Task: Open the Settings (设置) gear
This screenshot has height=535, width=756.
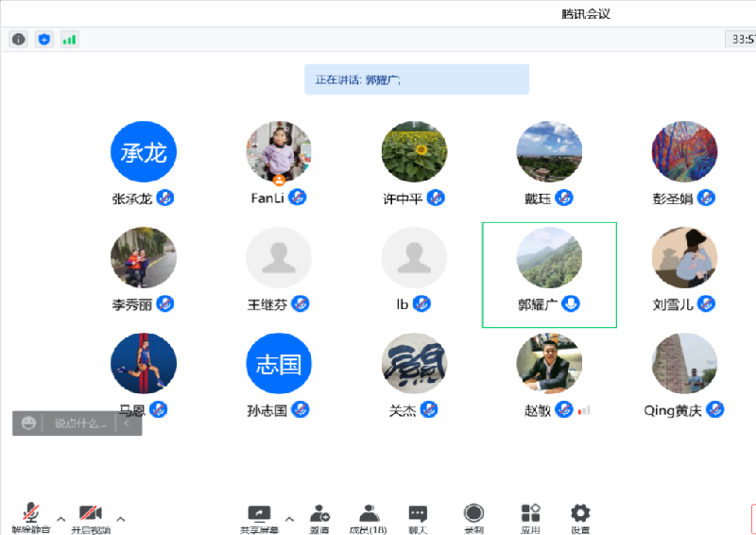Action: [x=580, y=518]
